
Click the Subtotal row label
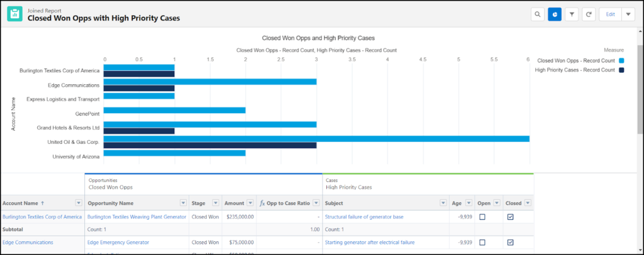(x=11, y=230)
